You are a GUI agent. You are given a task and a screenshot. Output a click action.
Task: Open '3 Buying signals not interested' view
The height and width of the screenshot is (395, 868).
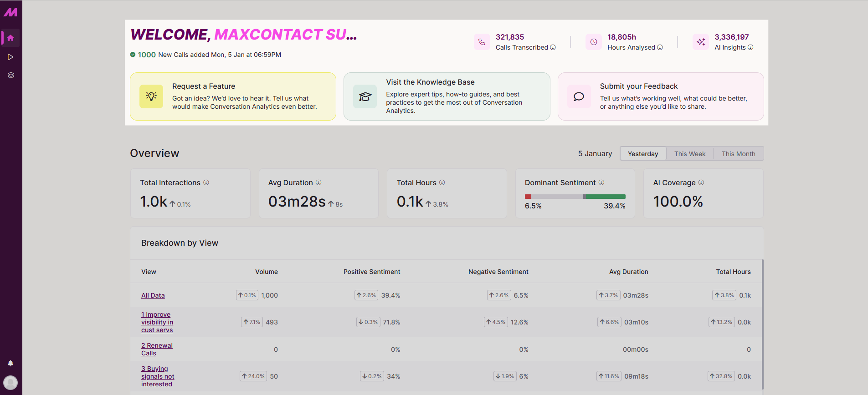pyautogui.click(x=158, y=376)
